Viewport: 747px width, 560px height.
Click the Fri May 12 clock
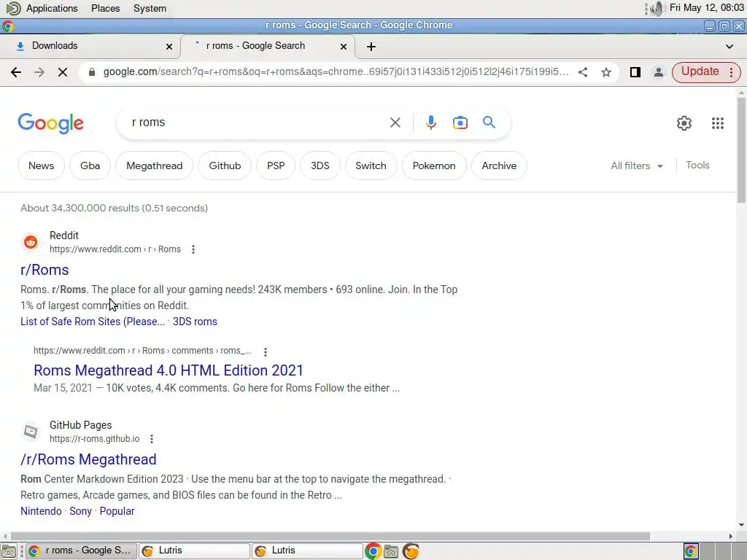coord(706,7)
